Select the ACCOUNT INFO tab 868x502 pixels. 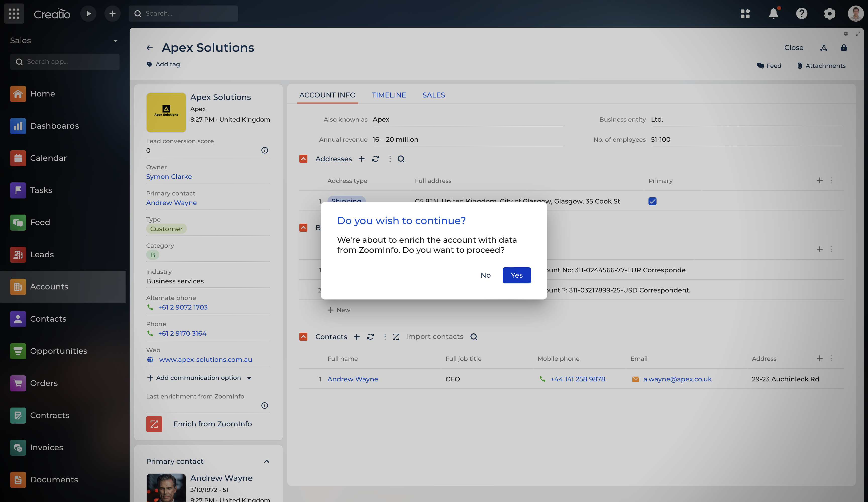[x=327, y=95]
